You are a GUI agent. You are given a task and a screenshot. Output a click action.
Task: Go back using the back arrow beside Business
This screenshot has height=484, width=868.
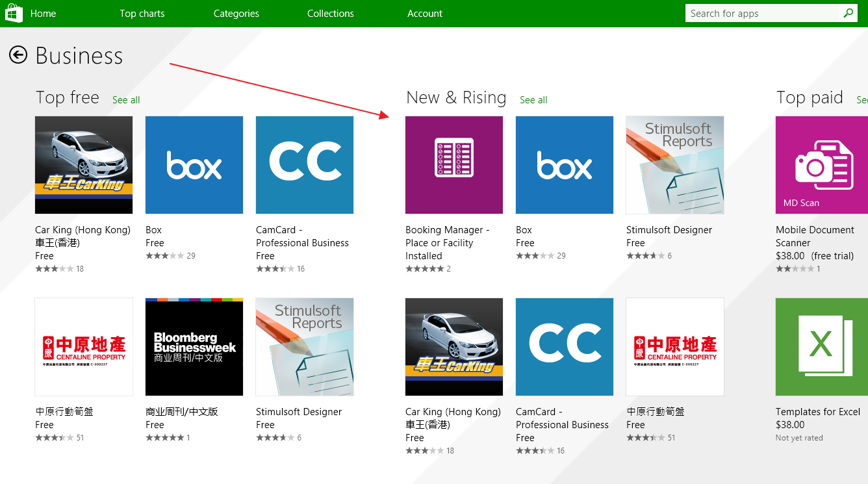(18, 55)
